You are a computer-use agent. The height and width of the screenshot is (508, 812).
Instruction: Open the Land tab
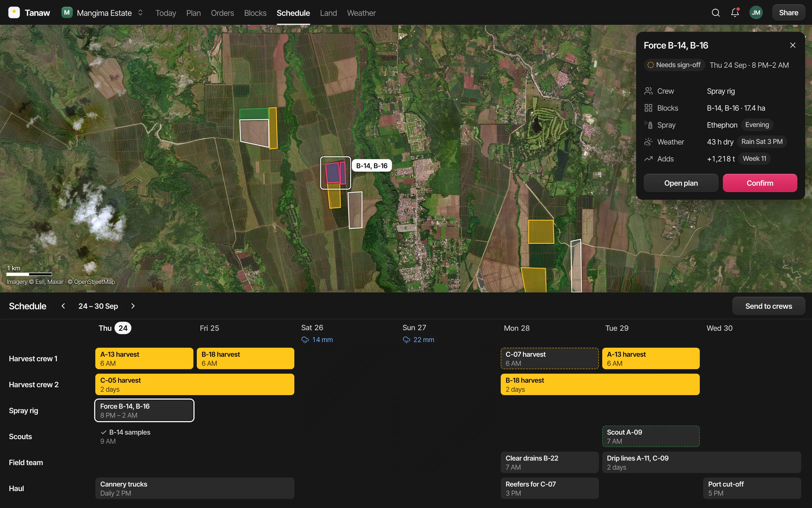[x=328, y=13]
